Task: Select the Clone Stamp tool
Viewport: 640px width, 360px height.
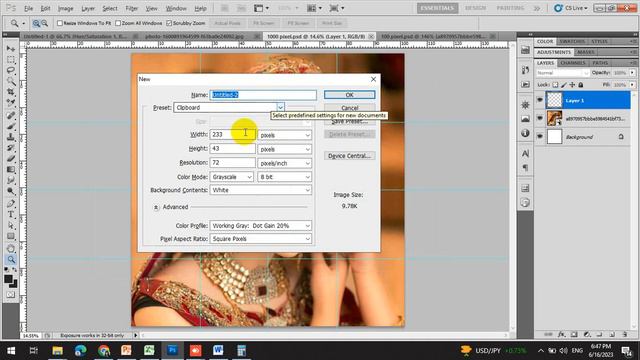Action: pyautogui.click(x=11, y=137)
